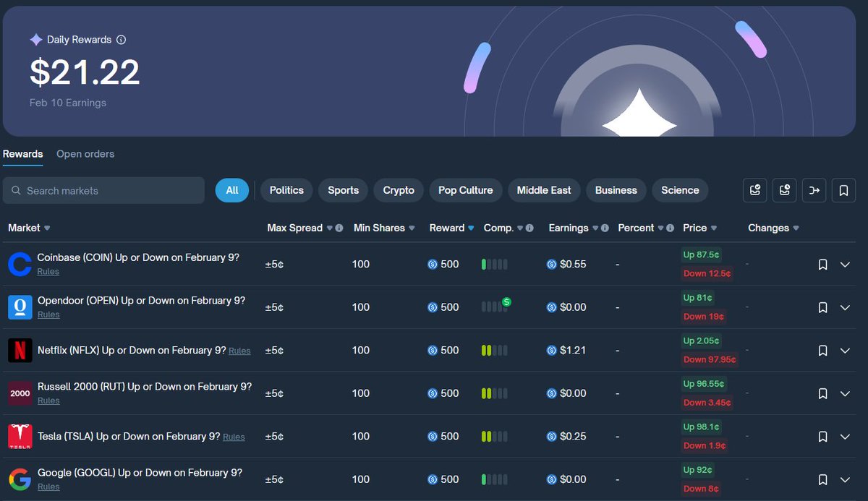The image size is (868, 501).
Task: Click the reward coin icon in Coinbase row
Action: click(433, 265)
